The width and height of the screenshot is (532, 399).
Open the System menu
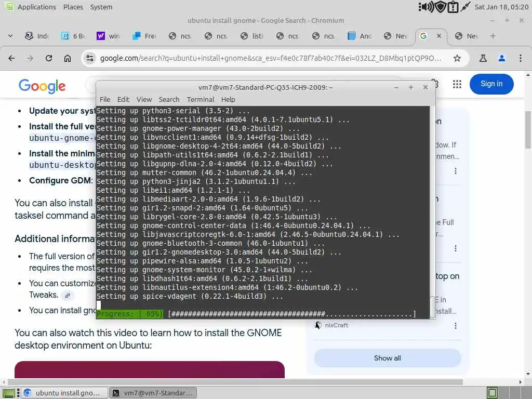point(101,7)
